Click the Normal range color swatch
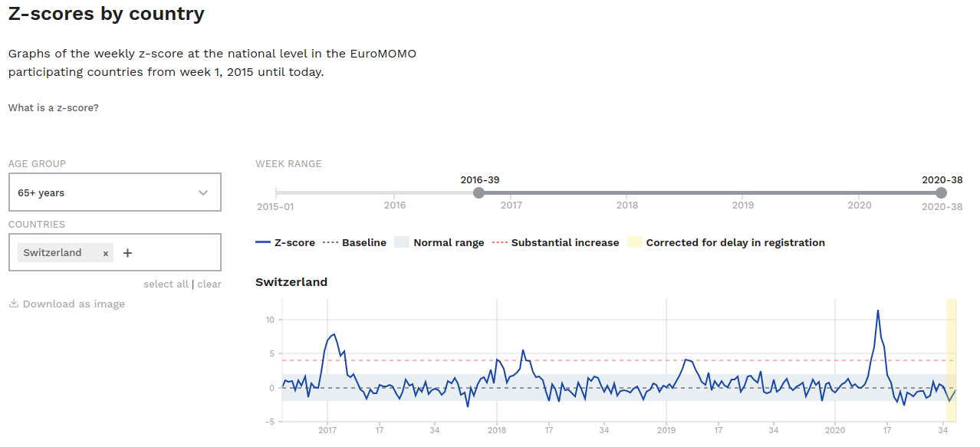980x447 pixels. (x=402, y=242)
